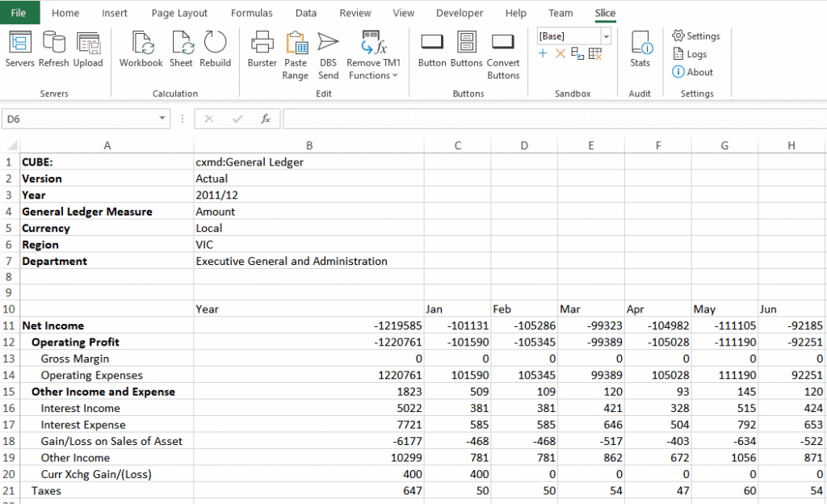
Task: Expand the [Base] sandbox dropdown
Action: (606, 36)
